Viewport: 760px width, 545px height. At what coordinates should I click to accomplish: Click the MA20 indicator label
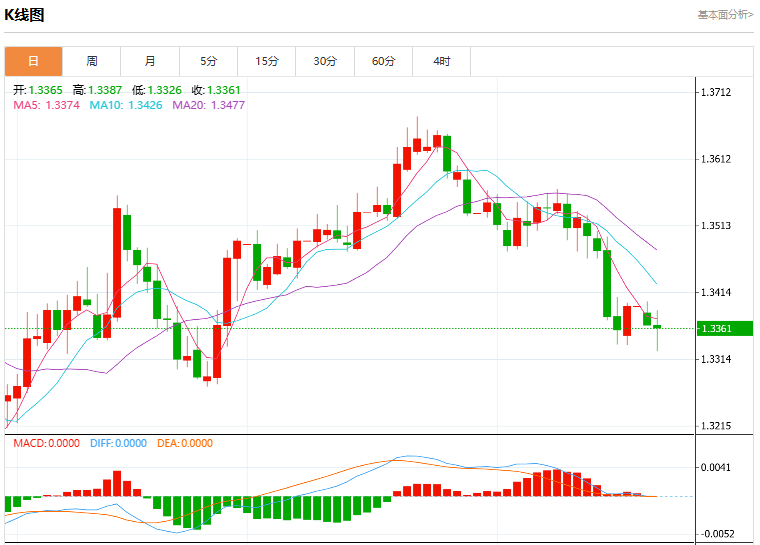209,105
